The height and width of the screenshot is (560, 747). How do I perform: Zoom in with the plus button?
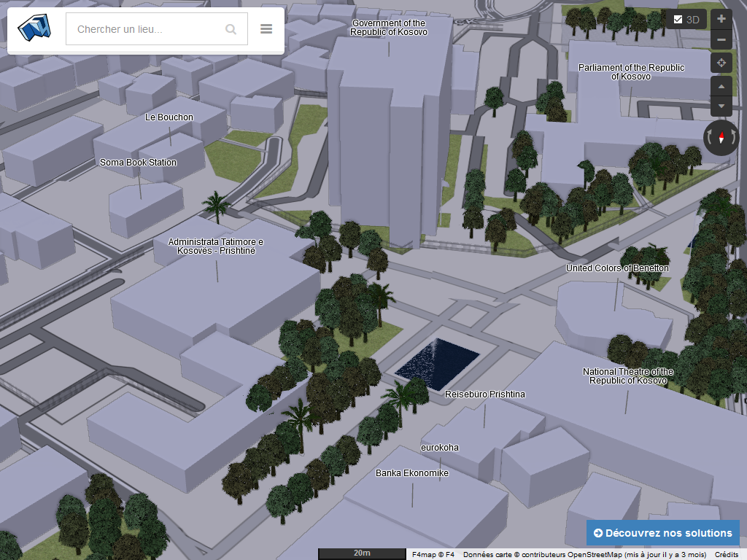click(721, 19)
